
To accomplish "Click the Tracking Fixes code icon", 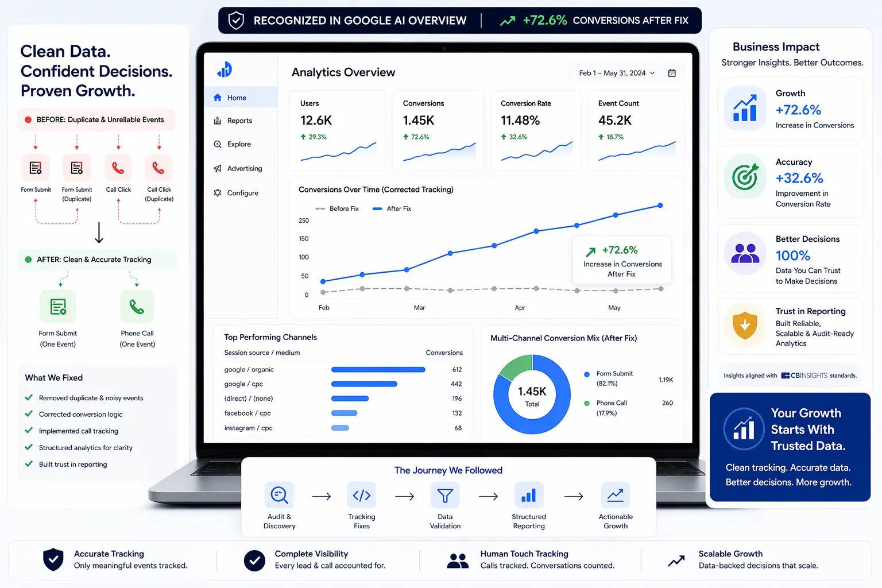I will coord(362,495).
